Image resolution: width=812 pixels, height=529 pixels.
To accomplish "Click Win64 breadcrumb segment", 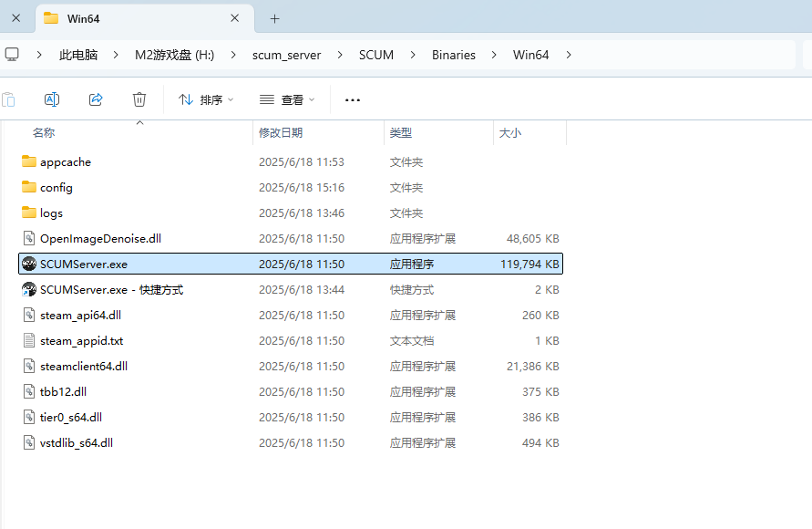I will coord(530,55).
